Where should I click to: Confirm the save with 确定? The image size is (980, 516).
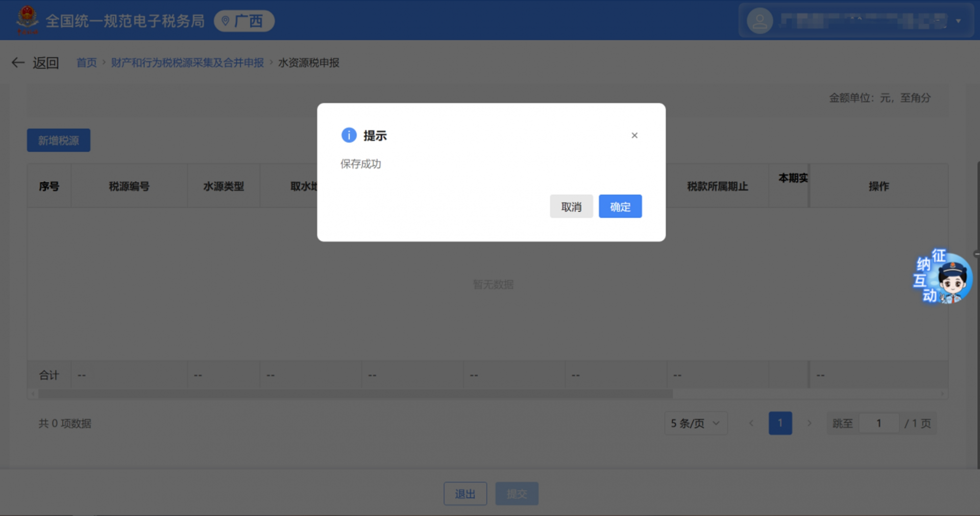point(620,206)
